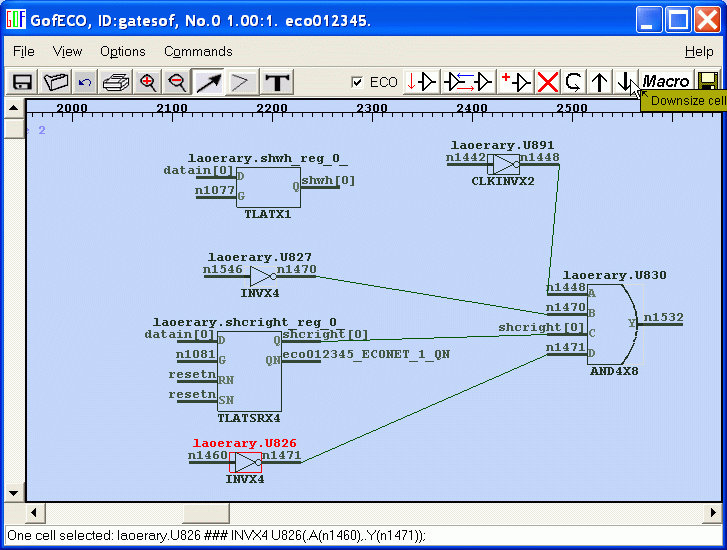Click horizontal scrollbar right arrow
This screenshot has height=550, width=727.
coord(713,513)
